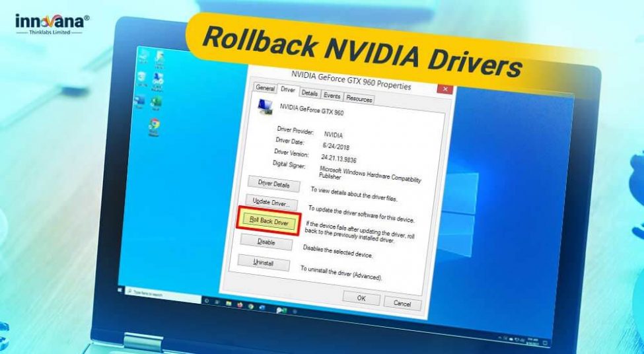Click the 6/24/2018 driver date value
This screenshot has width=644, height=354.
[x=336, y=146]
